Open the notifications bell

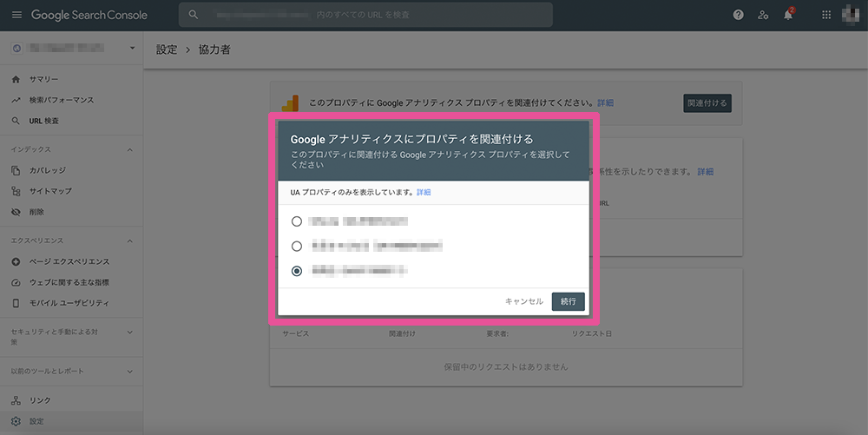pos(788,15)
